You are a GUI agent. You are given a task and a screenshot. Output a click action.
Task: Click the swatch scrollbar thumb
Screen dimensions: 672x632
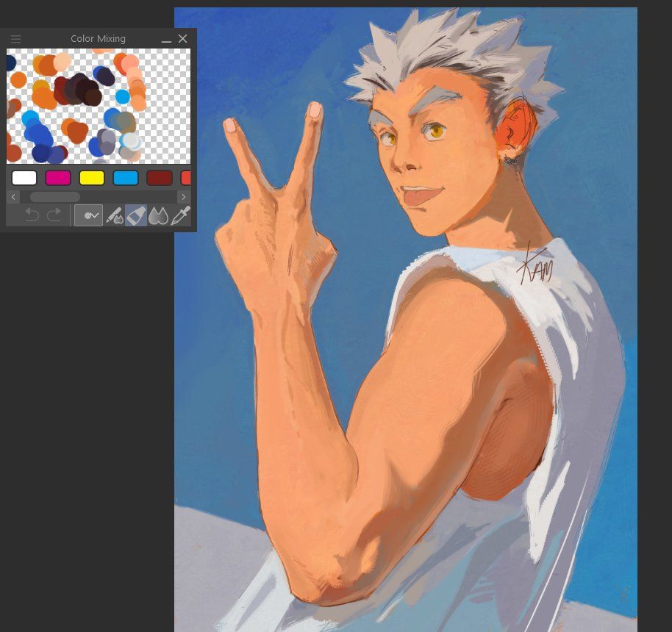point(55,197)
